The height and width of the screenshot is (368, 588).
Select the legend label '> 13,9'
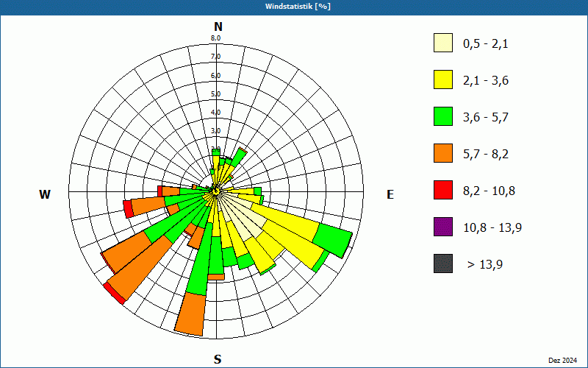485,265
